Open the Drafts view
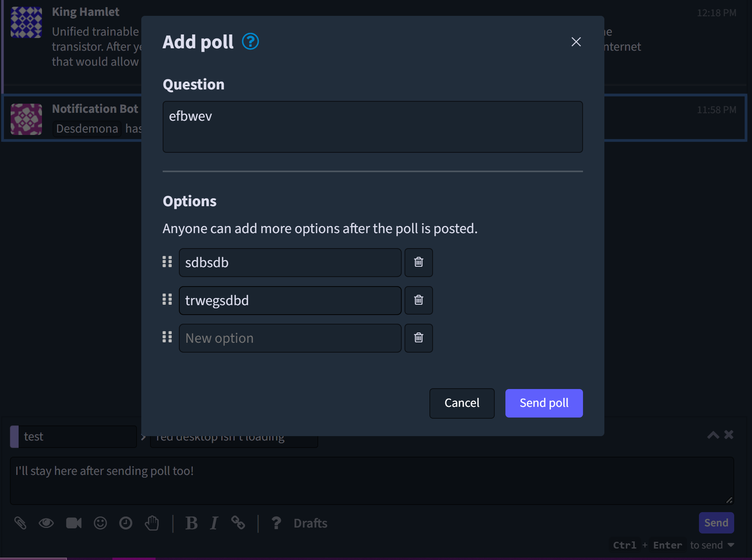The image size is (752, 560). (310, 523)
